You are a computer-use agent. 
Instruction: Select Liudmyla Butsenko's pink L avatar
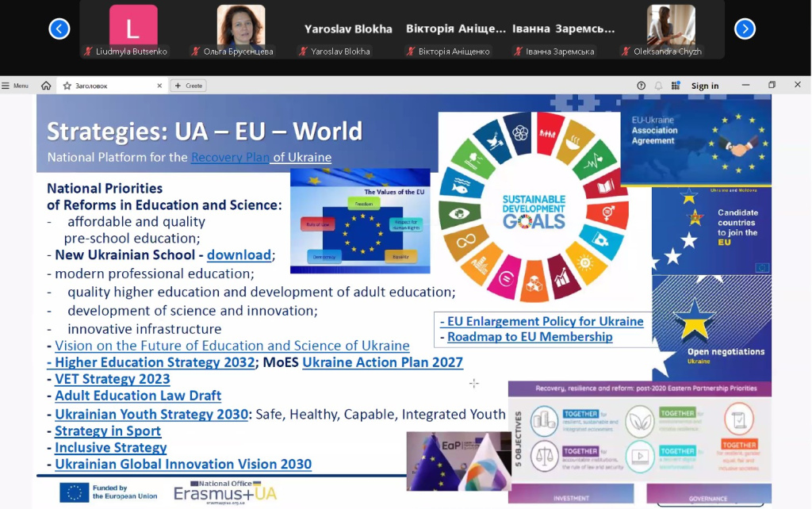(x=133, y=25)
